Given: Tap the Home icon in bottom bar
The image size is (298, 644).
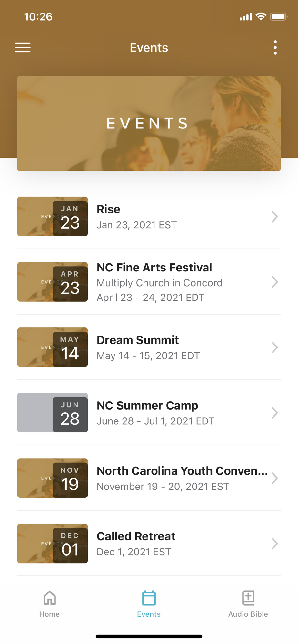Looking at the screenshot, I should point(49,598).
